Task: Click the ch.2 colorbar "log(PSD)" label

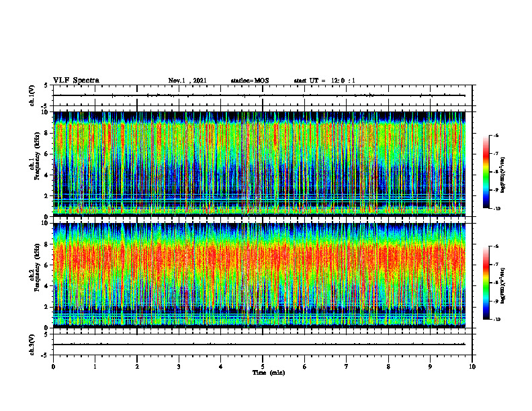Action: (x=503, y=285)
